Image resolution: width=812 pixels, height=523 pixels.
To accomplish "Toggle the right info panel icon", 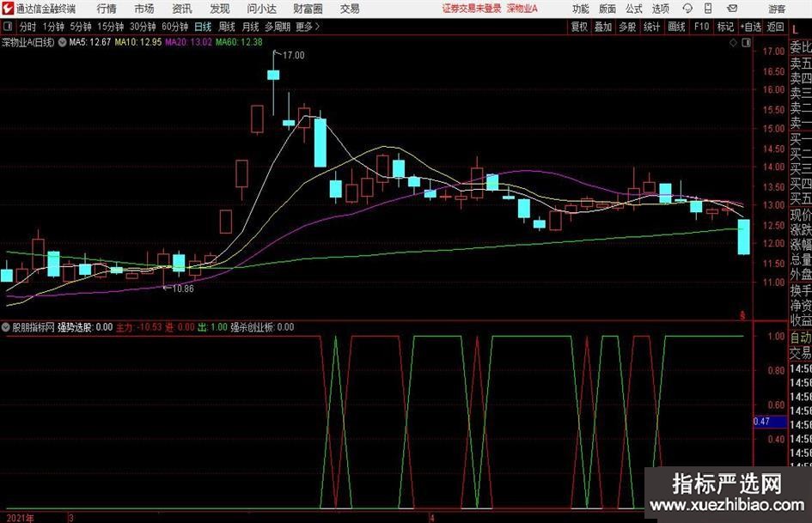I will tap(746, 43).
